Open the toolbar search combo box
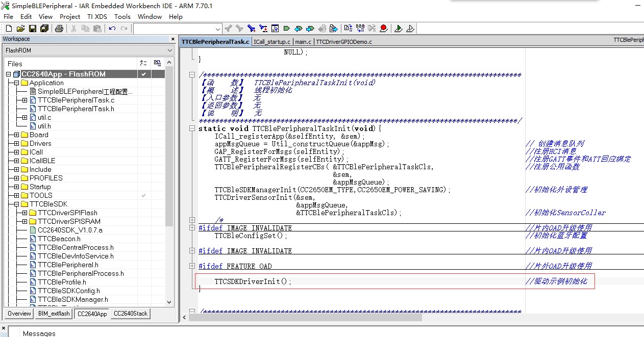The height and width of the screenshot is (337, 644). 177,29
